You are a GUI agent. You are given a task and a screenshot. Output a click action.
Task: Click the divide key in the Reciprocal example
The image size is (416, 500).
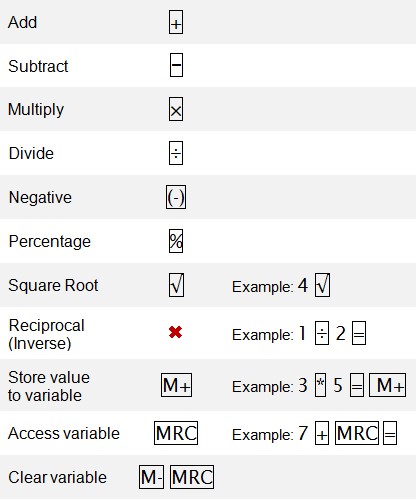(x=322, y=333)
